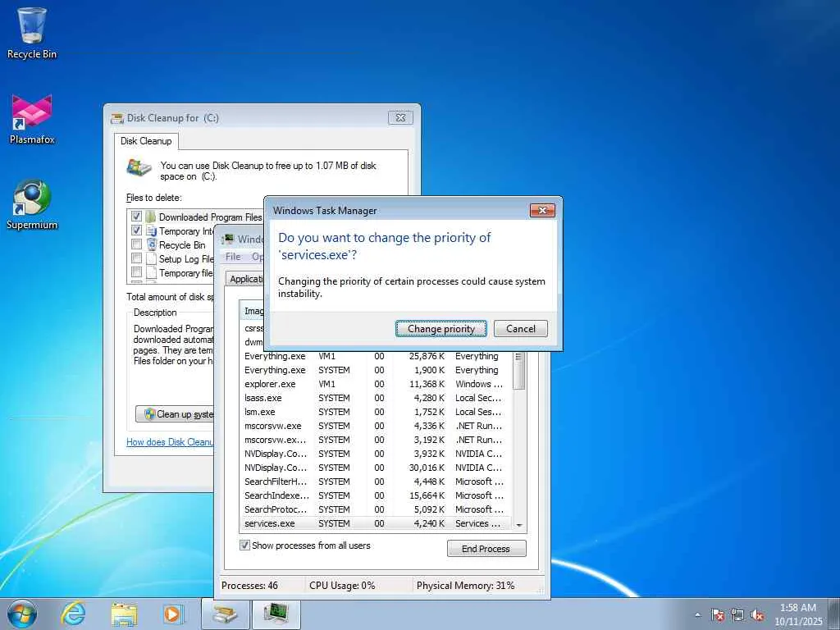The width and height of the screenshot is (840, 630).
Task: Select Everything.exe row with 1,900 K
Action: [376, 370]
